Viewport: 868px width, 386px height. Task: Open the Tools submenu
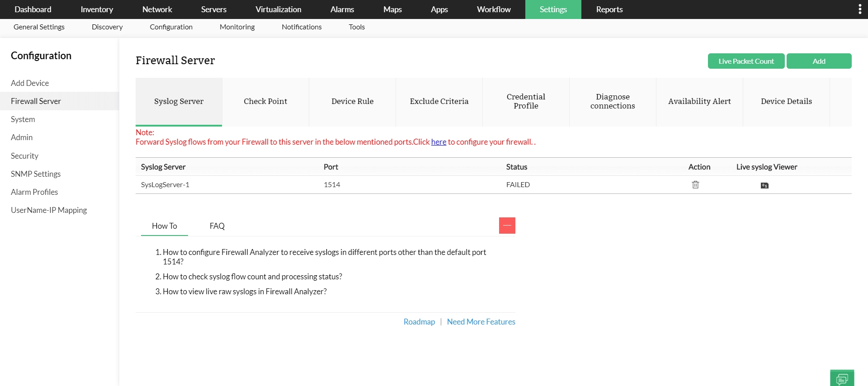357,27
